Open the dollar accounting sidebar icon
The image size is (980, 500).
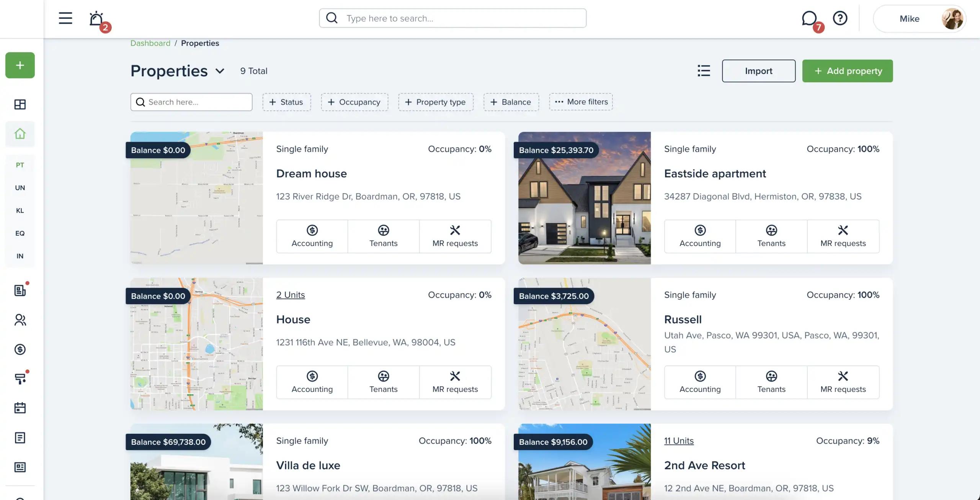(20, 349)
